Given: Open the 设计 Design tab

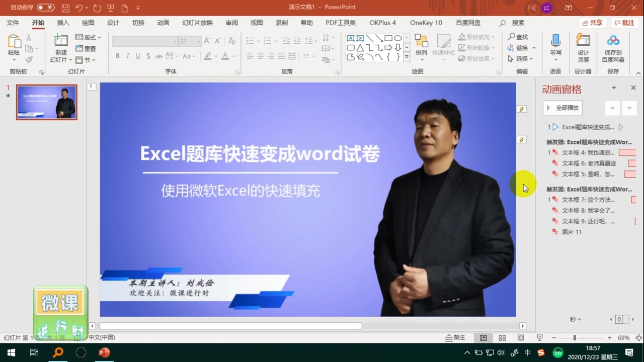Looking at the screenshot, I should (x=113, y=23).
